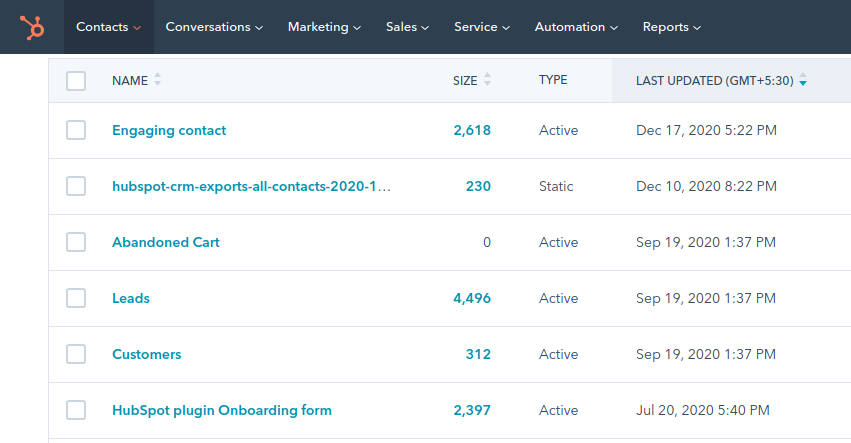Select the Customers list checkbox
This screenshot has height=443, width=851.
(x=76, y=354)
